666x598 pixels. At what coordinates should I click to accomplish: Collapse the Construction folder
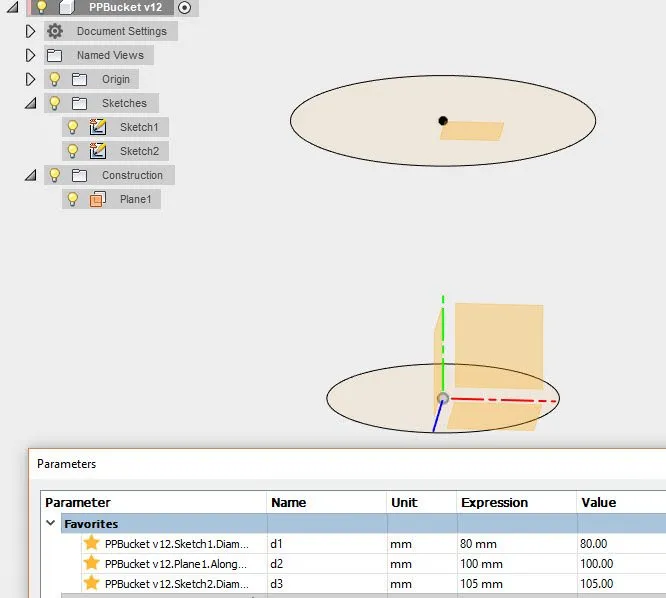(x=31, y=175)
